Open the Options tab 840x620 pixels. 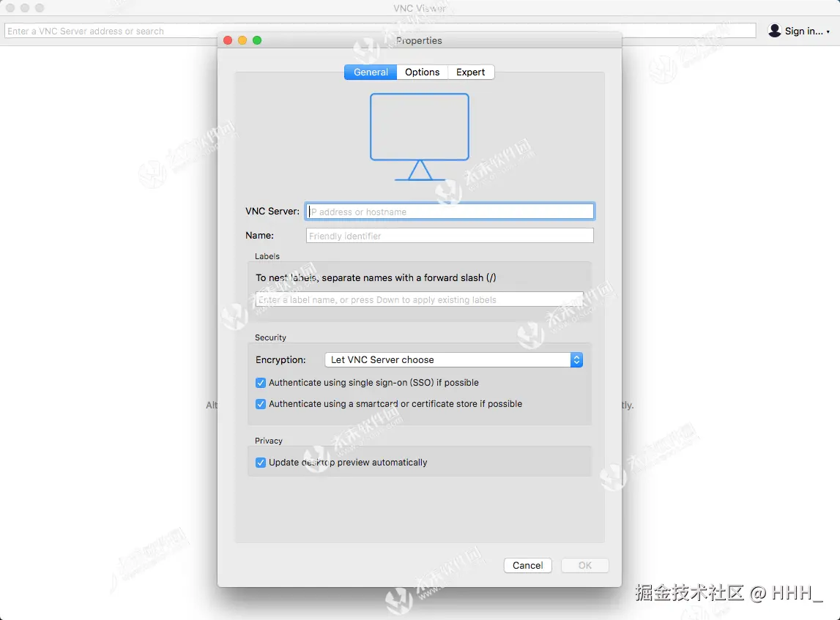point(422,72)
